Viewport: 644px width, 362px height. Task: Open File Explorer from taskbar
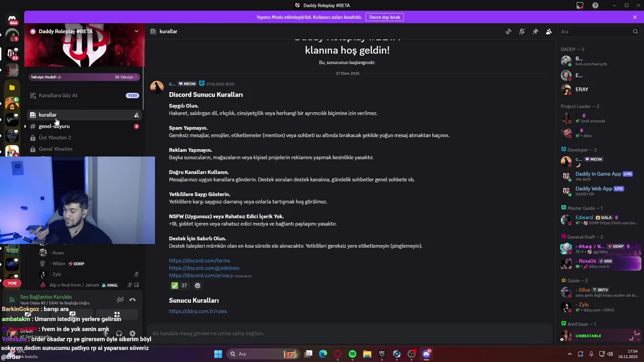[x=367, y=354]
